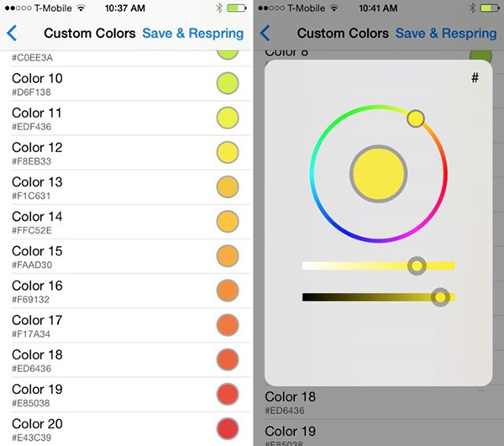Pick the Color 20 red swatch
The height and width of the screenshot is (446, 504).
(228, 428)
